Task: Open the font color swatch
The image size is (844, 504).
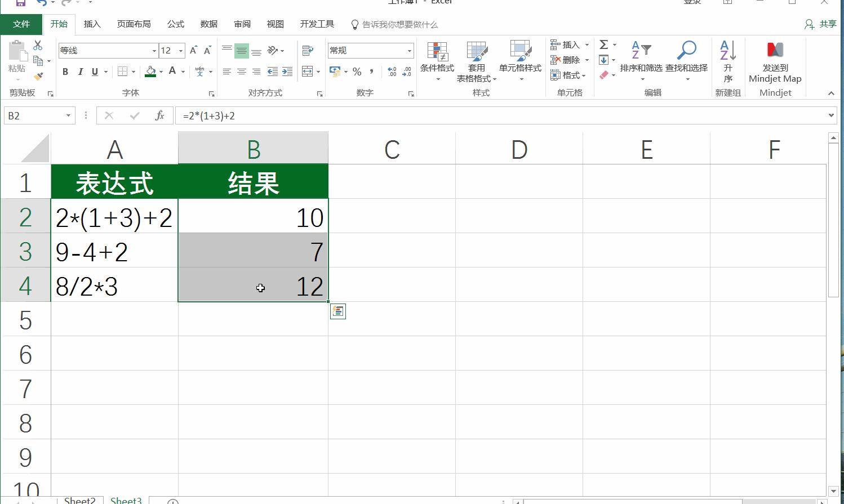Action: 171,72
